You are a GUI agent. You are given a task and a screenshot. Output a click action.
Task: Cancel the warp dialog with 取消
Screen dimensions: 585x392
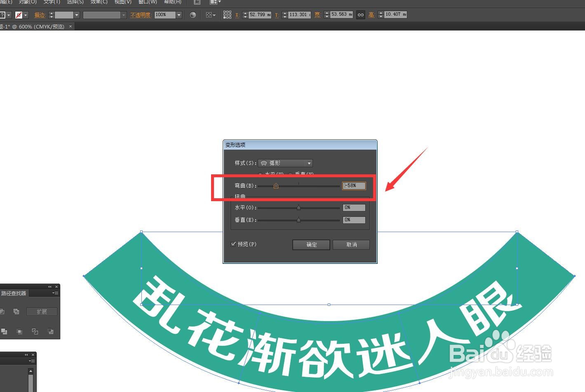351,245
